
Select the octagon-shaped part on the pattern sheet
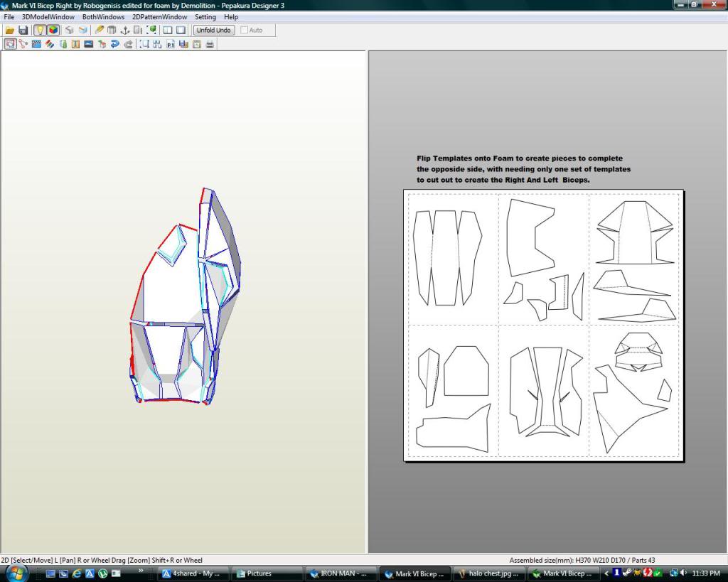click(x=466, y=371)
